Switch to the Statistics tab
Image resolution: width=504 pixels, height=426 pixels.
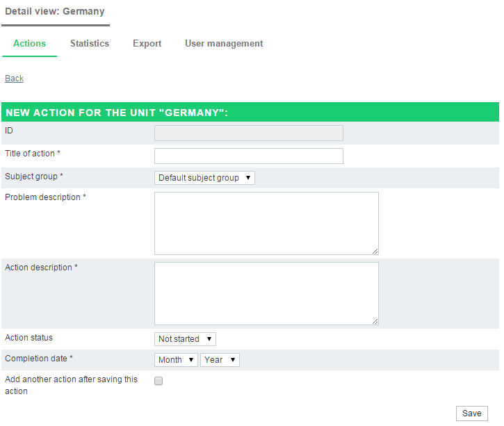(90, 43)
